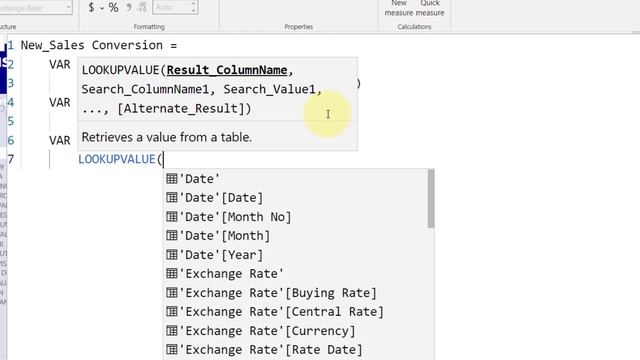Click VAR keyword on line 4
Screen dimensions: 640x360
tap(60, 102)
